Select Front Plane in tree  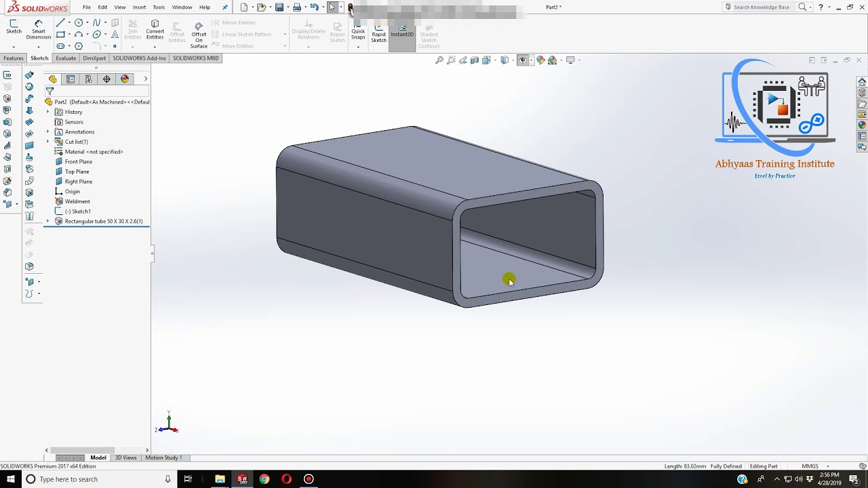coord(73,161)
